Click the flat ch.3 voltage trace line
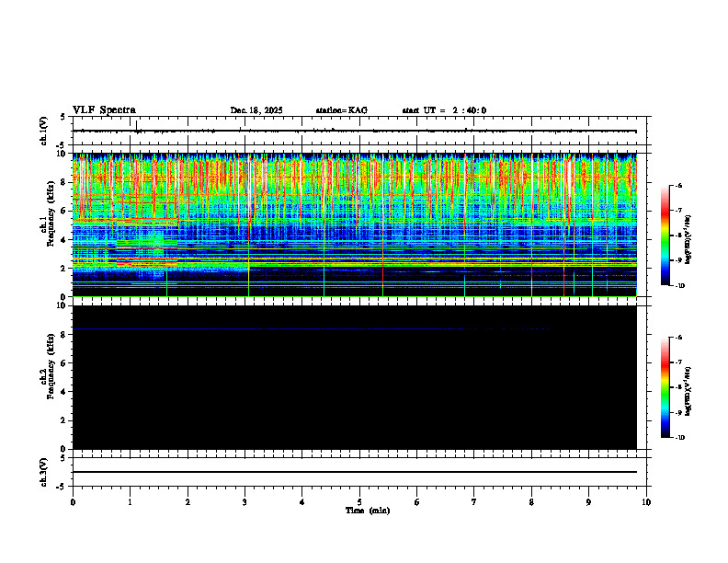The height and width of the screenshot is (563, 728). [x=355, y=472]
